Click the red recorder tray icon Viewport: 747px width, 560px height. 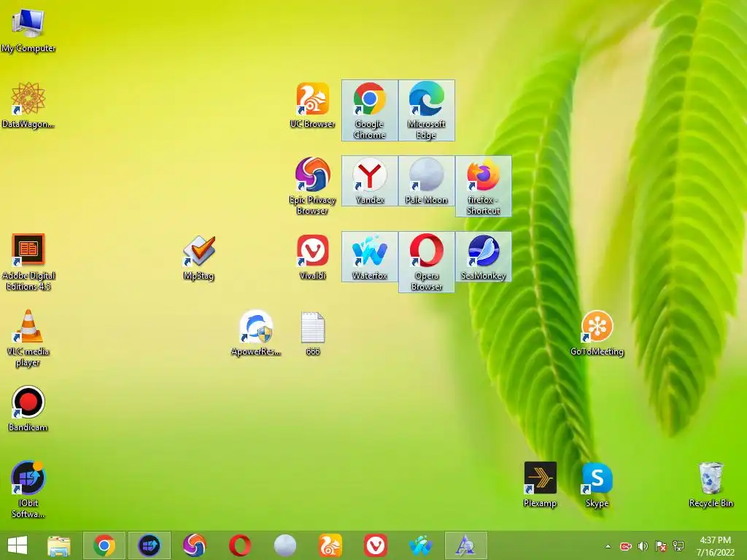pyautogui.click(x=625, y=546)
